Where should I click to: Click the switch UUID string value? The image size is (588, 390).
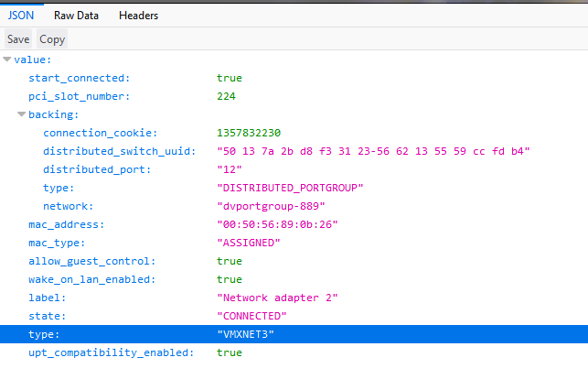click(373, 151)
